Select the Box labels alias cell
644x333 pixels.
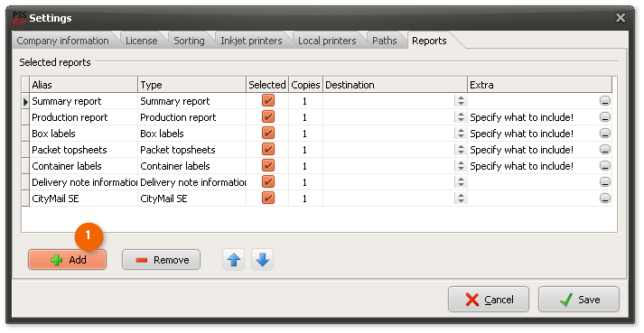point(84,134)
